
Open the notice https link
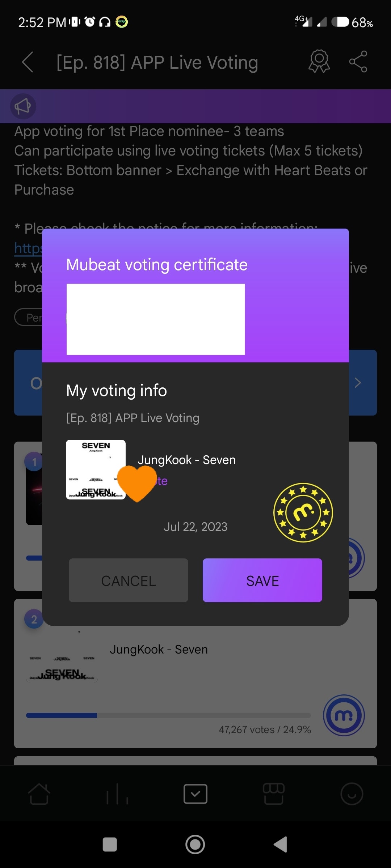pos(28,248)
